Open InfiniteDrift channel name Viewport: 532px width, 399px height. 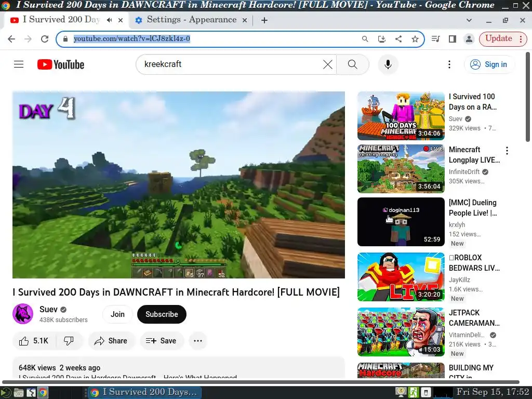464,171
